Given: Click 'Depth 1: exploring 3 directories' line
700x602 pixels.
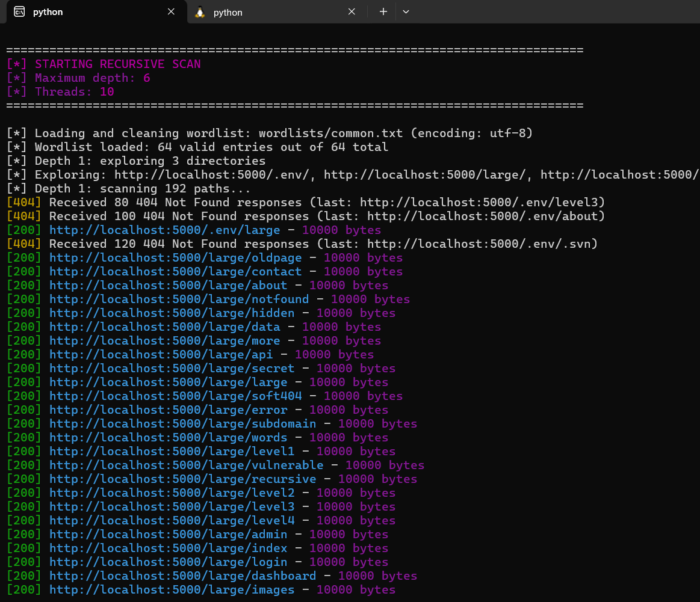Looking at the screenshot, I should click(x=136, y=161).
